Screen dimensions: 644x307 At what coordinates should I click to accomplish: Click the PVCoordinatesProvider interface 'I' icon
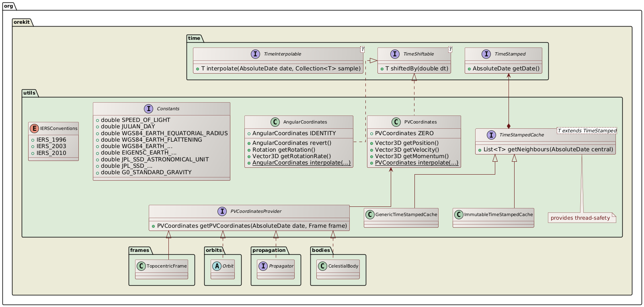coord(222,211)
